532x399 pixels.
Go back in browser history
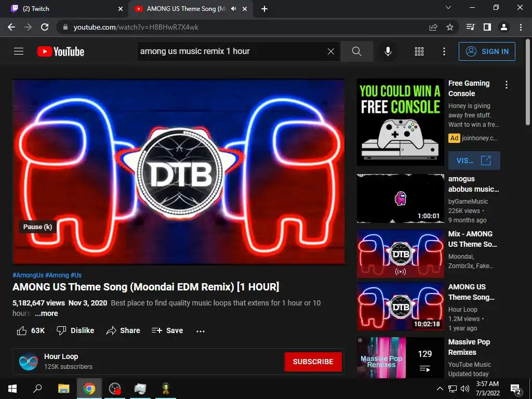(x=11, y=27)
